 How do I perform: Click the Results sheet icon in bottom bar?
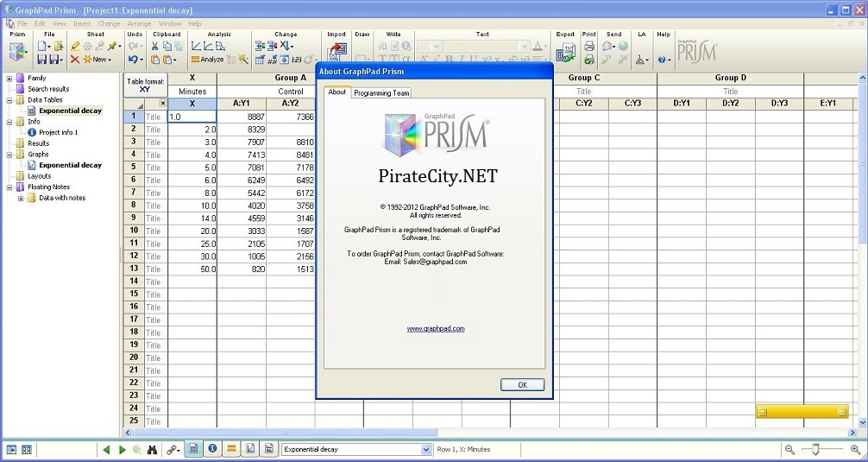click(231, 449)
